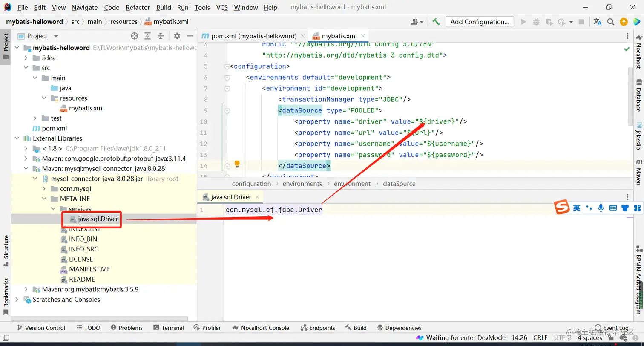
Task: Click the Search Everywhere magnifier icon
Action: pos(610,22)
